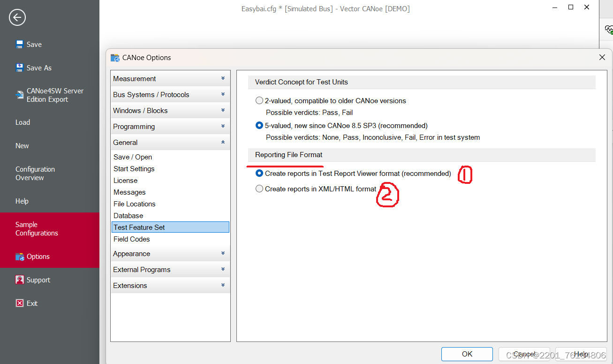The height and width of the screenshot is (364, 613).
Task: Click the Measurement category header
Action: point(170,79)
